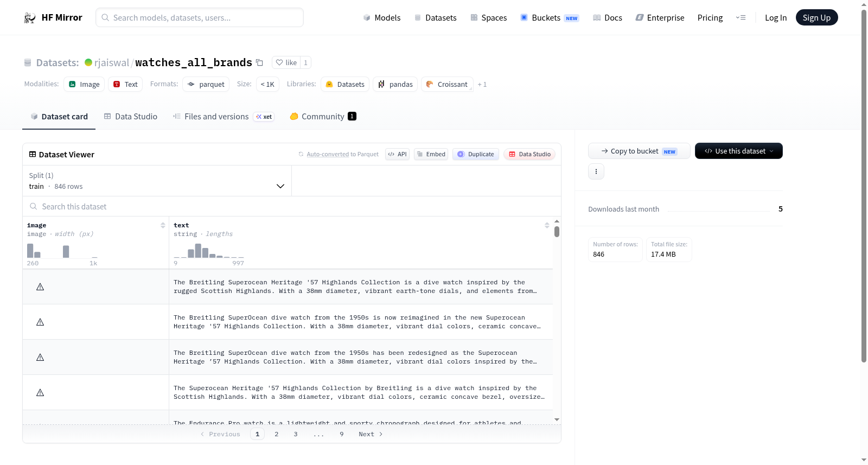Click the warning icon in the first Breitling Superocean row

tap(40, 286)
